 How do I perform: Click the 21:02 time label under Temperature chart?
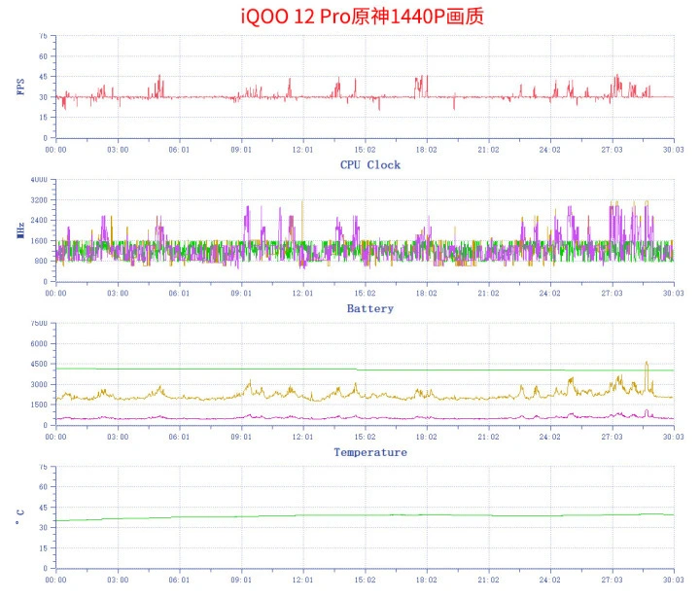point(488,580)
